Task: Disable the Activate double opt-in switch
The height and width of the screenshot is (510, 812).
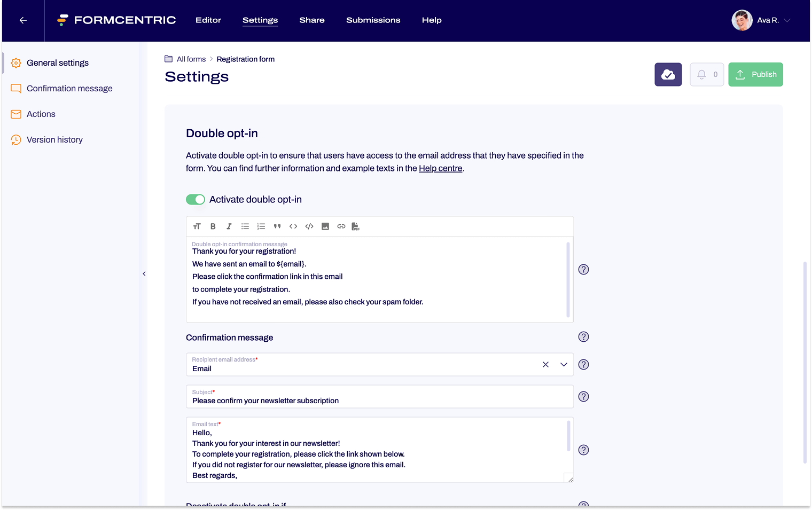Action: click(x=196, y=199)
